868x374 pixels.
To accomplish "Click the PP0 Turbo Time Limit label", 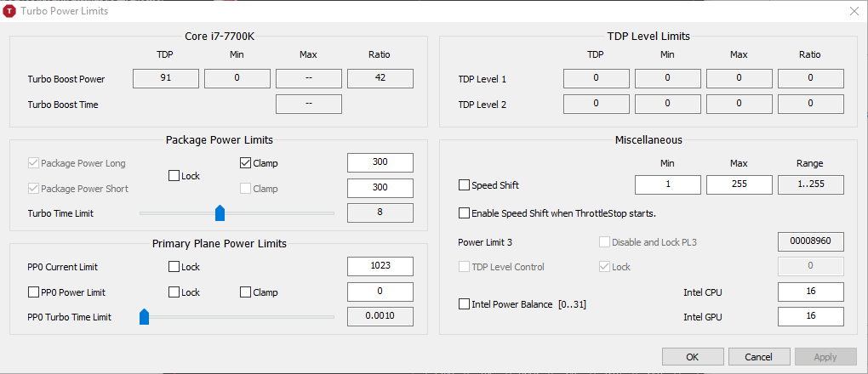I will pos(70,317).
